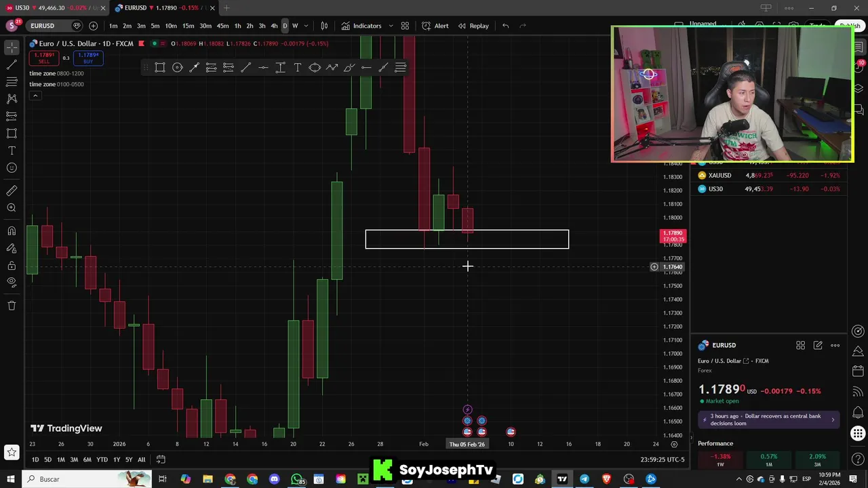Select rectangle tool in floating favorites toolbar
This screenshot has width=868, height=488.
coord(160,67)
